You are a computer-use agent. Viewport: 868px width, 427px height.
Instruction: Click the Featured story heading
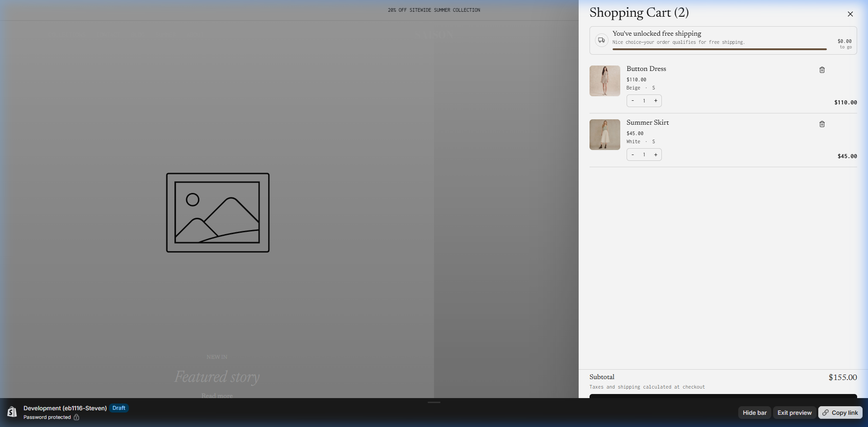tap(217, 376)
